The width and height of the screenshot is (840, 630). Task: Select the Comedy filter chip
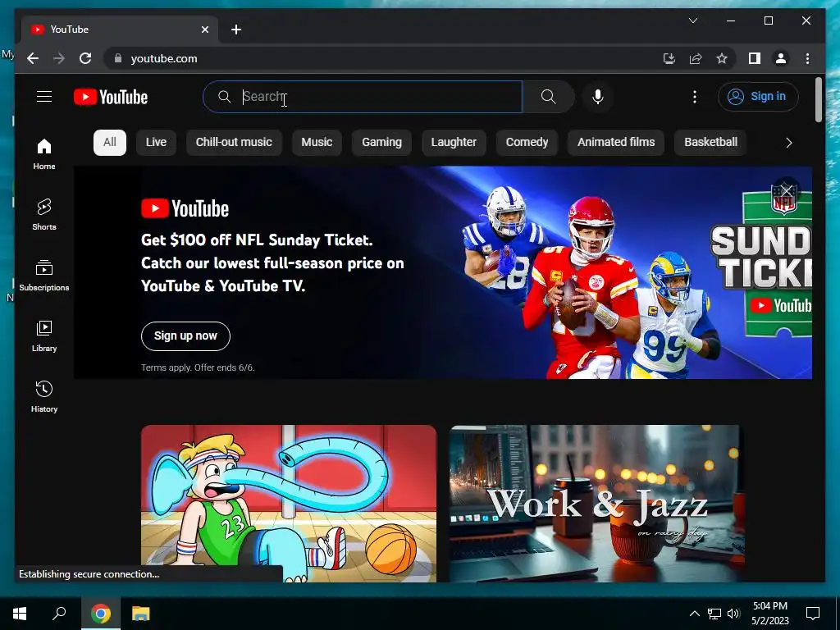click(x=527, y=143)
